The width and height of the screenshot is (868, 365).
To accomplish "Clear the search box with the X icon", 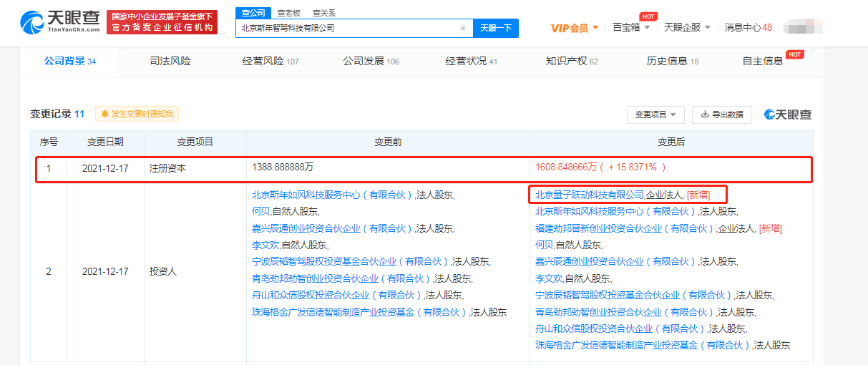I will pos(463,29).
